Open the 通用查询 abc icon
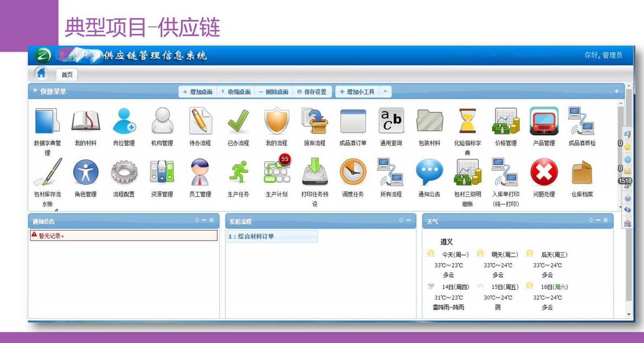Image resolution: width=644 pixels, height=343 pixels. (x=391, y=121)
